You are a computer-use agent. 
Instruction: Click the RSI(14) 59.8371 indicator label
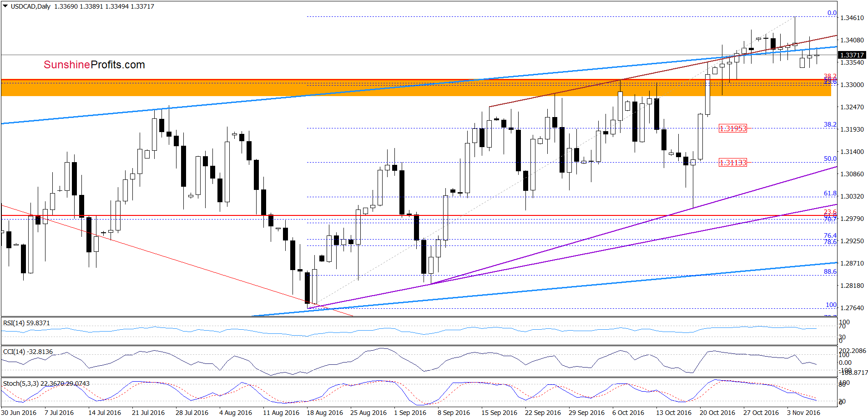(26, 323)
